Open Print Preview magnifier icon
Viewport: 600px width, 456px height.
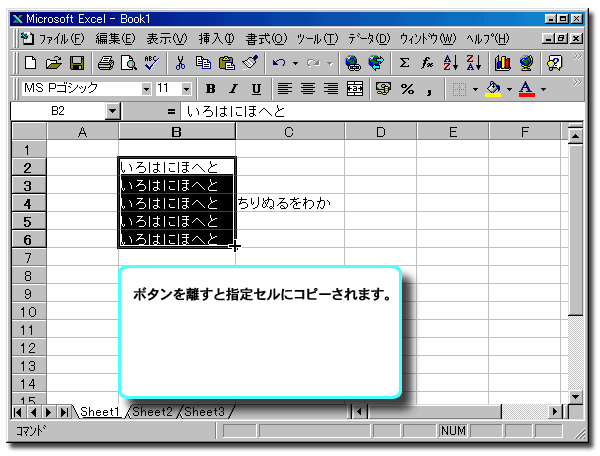pyautogui.click(x=129, y=63)
